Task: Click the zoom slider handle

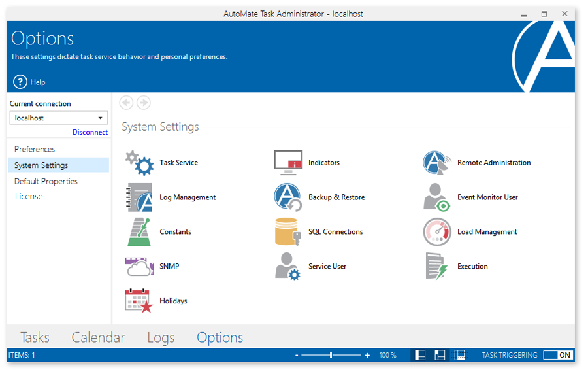Action: pos(331,355)
